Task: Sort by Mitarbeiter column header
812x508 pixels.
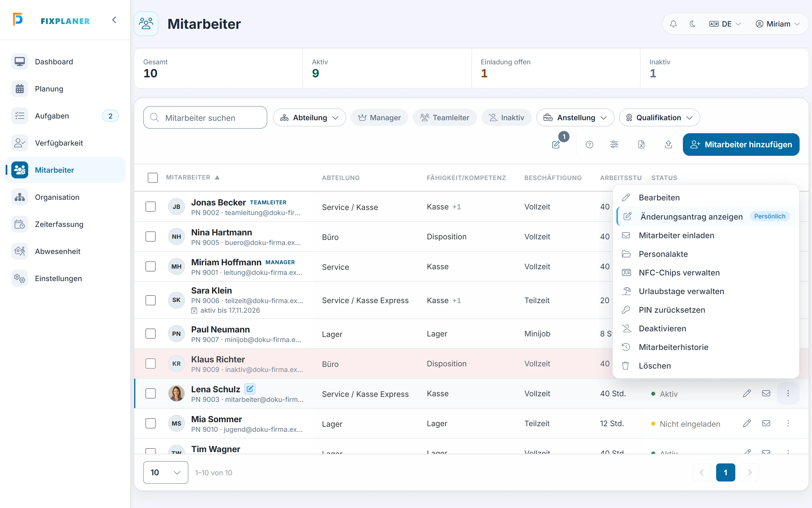Action: coord(193,178)
